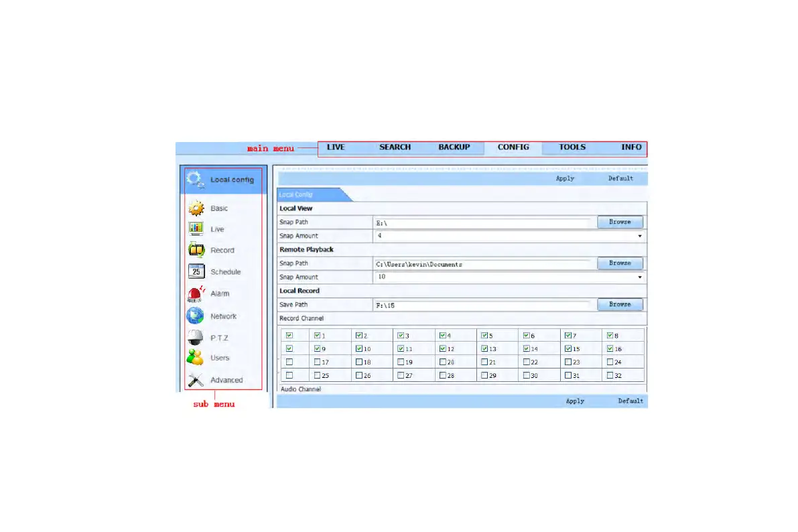Click the Record Channel label
The image size is (798, 532).
(302, 318)
